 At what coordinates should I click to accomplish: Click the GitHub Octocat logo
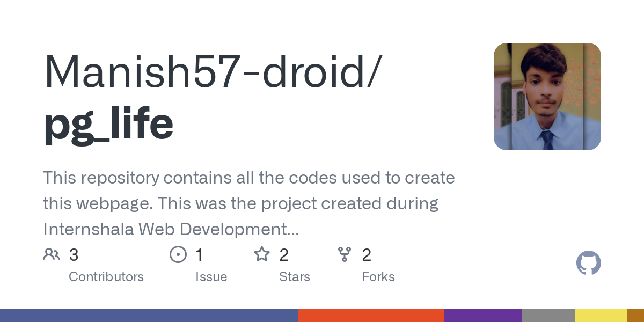[x=588, y=264]
